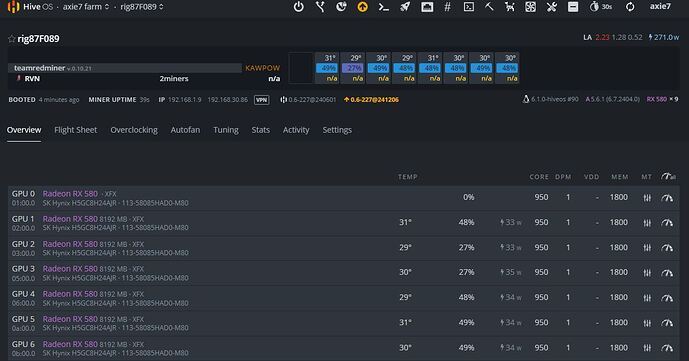This screenshot has height=361, width=689.
Task: Click Radeon RX 580 link for GPU 6
Action: (x=70, y=344)
